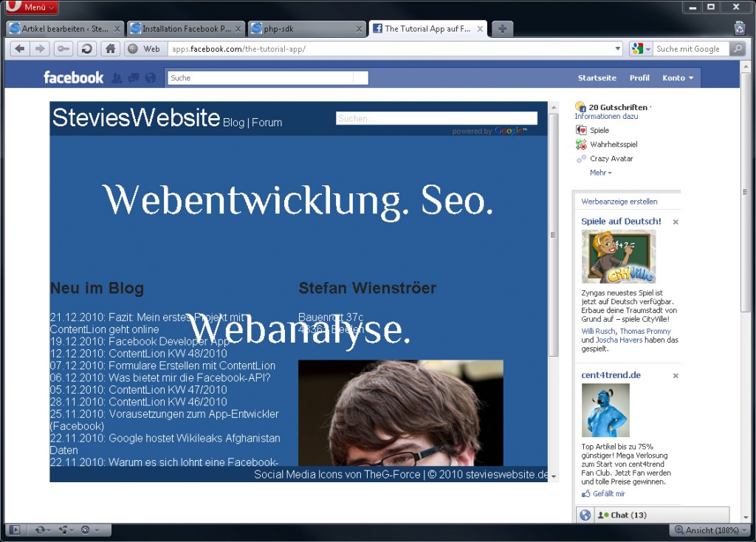756x542 pixels.
Task: Open the Chat (13) bar
Action: pyautogui.click(x=661, y=515)
